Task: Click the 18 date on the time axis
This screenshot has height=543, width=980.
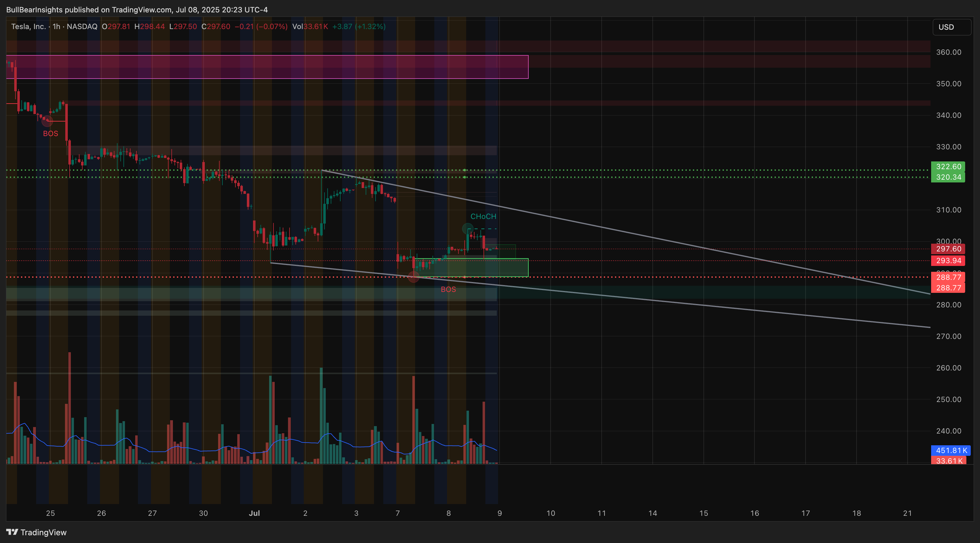Action: point(856,513)
